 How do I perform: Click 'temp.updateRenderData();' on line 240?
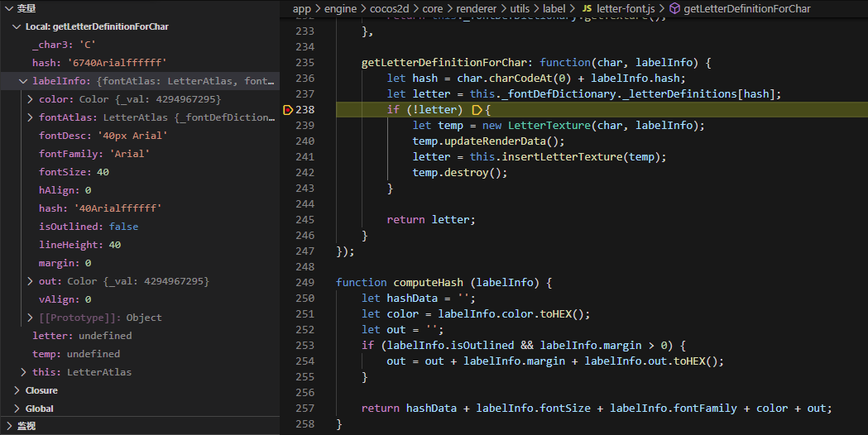[x=489, y=141]
